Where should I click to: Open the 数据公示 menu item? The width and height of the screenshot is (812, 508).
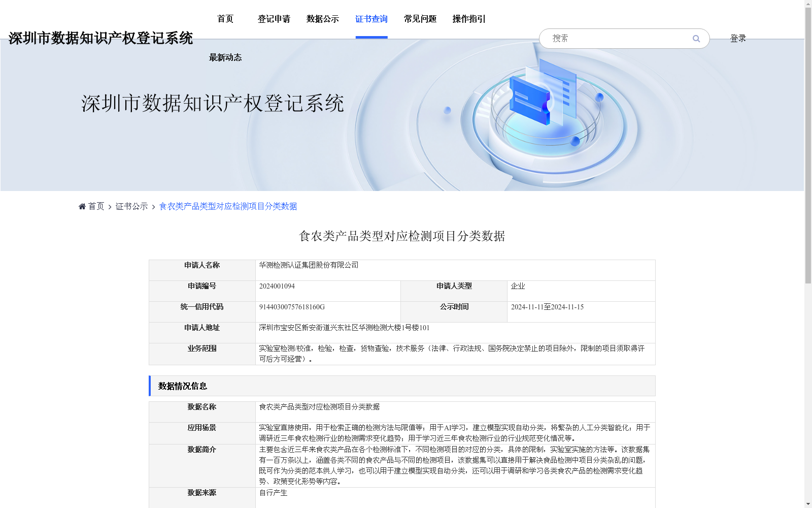coord(323,19)
